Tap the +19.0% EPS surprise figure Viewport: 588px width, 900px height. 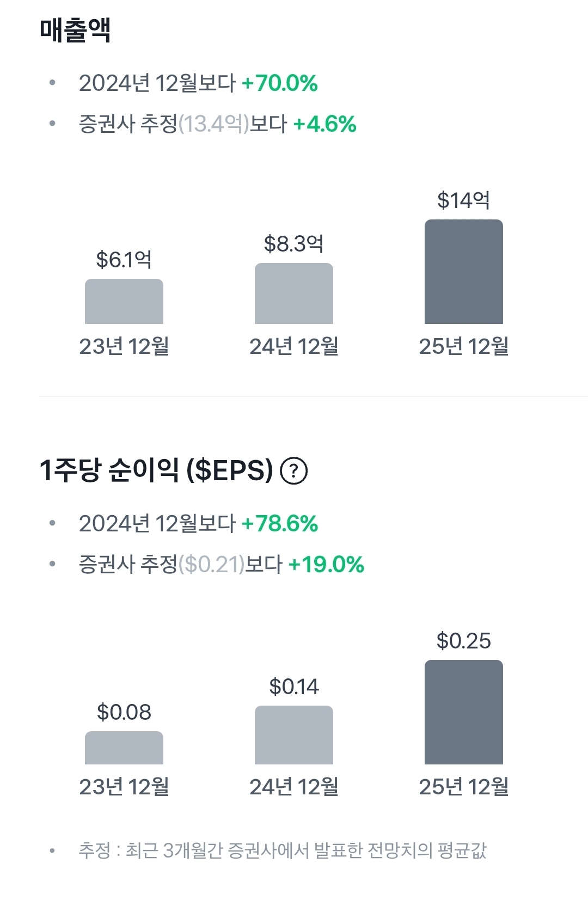tap(326, 565)
